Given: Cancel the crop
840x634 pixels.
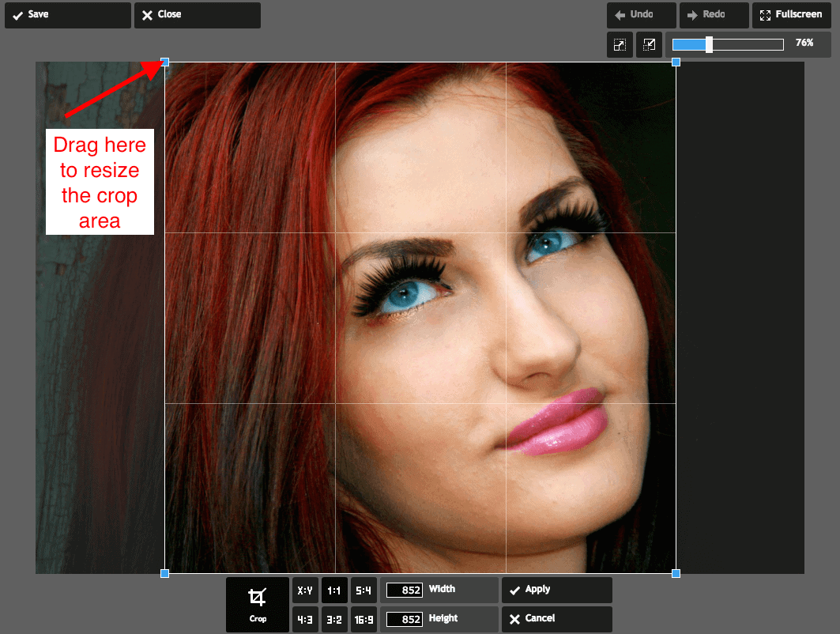Looking at the screenshot, I should pyautogui.click(x=556, y=619).
